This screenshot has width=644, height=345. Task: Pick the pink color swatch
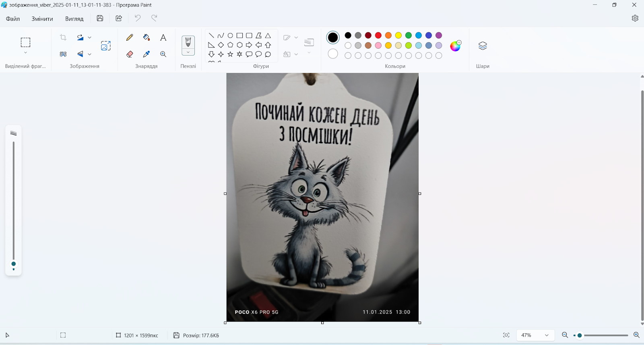pyautogui.click(x=378, y=46)
